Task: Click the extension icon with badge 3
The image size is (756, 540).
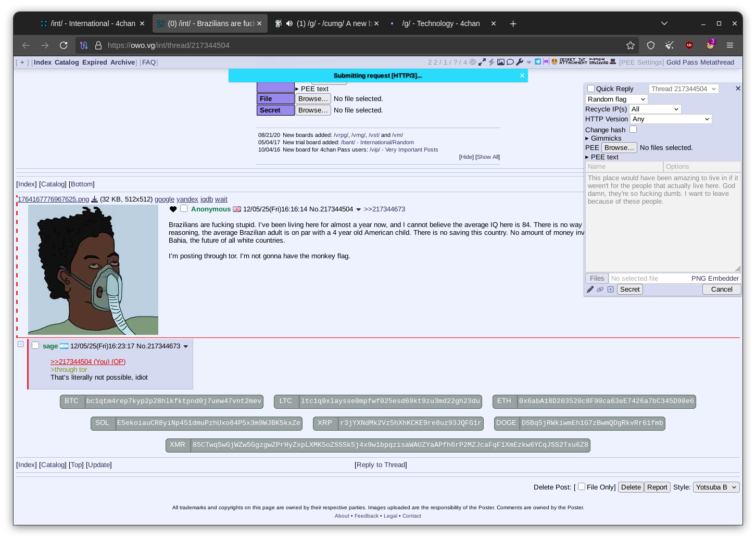Action: tap(710, 45)
